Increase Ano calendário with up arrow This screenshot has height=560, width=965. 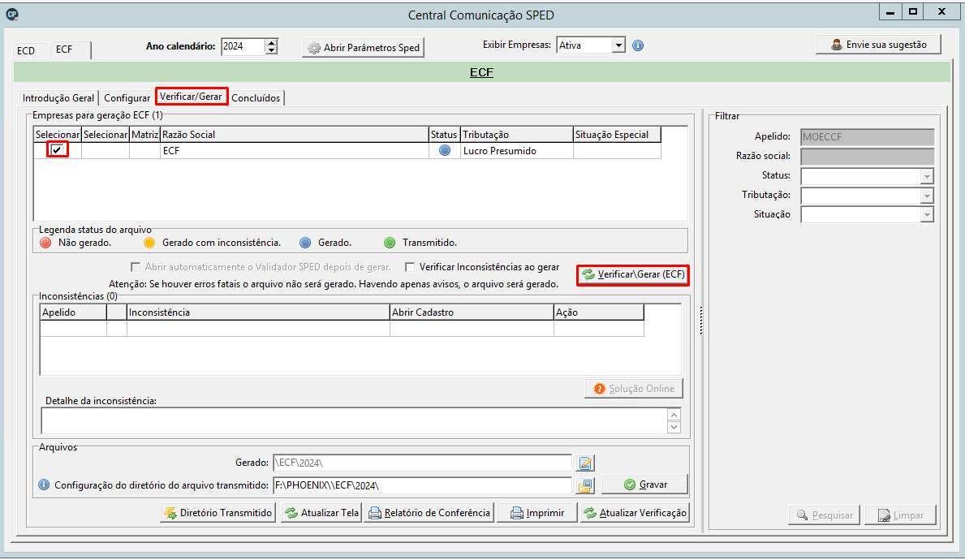click(x=271, y=42)
